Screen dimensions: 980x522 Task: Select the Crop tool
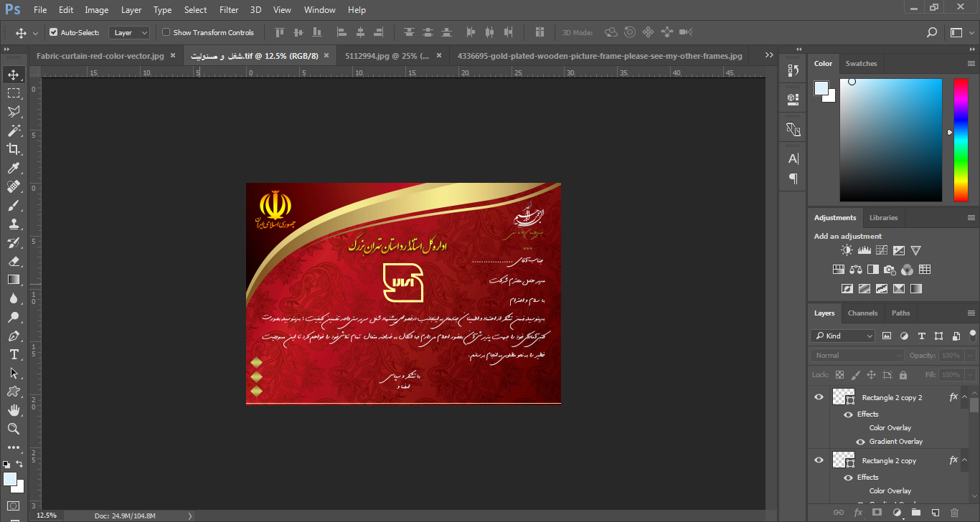(14, 149)
